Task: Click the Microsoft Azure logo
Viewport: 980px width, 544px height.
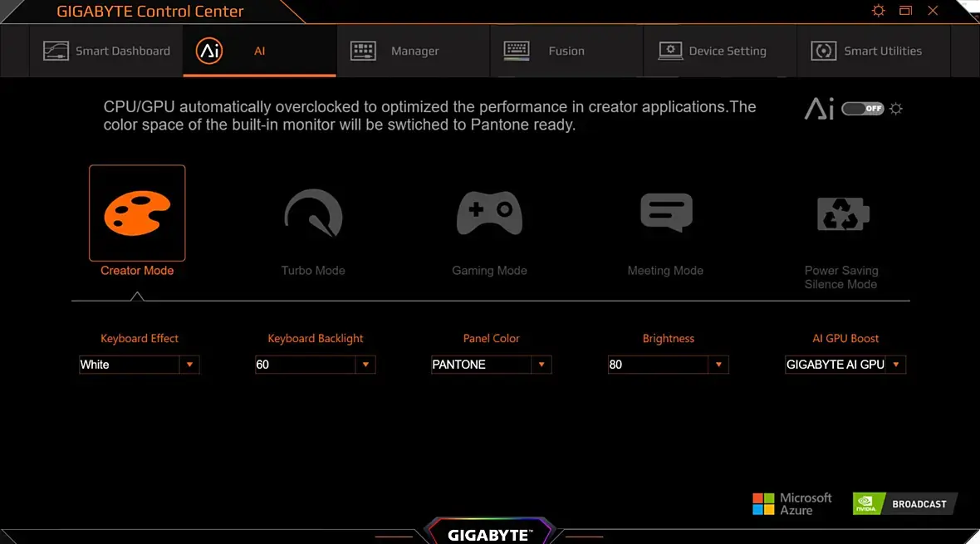Action: 791,503
